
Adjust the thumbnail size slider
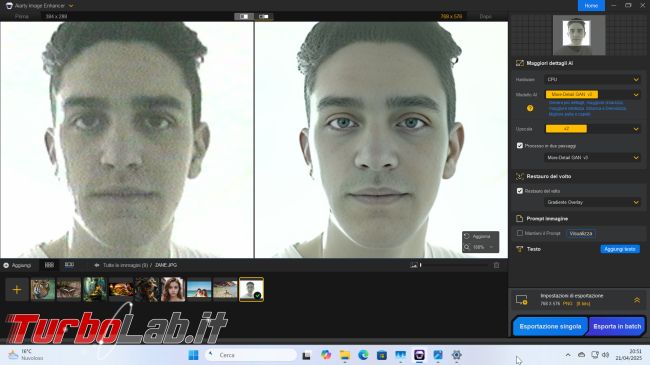click(454, 265)
